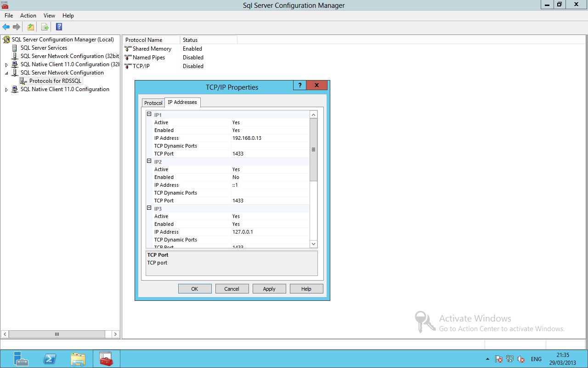Open the File menu
This screenshot has width=588, height=368.
[9, 16]
